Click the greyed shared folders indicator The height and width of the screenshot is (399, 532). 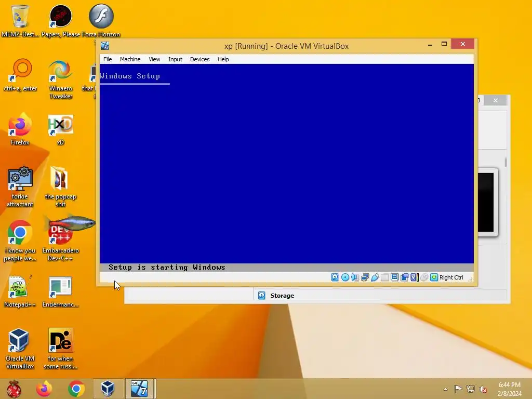click(385, 277)
